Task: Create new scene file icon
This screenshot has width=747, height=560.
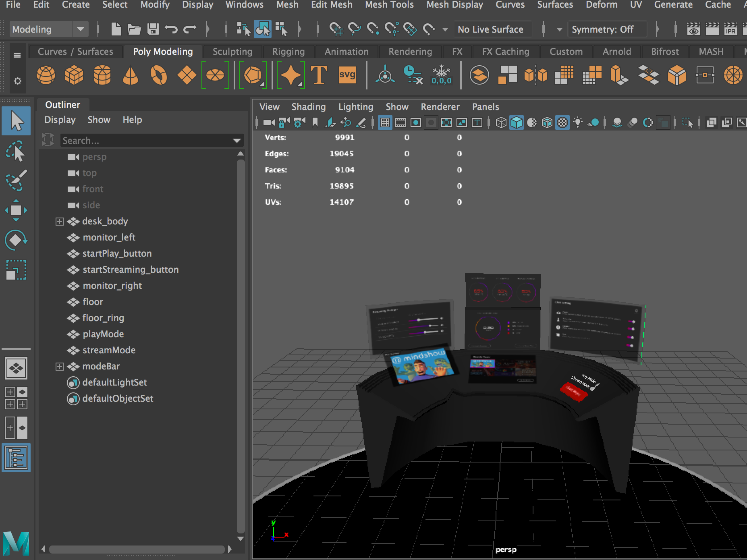Action: tap(116, 29)
